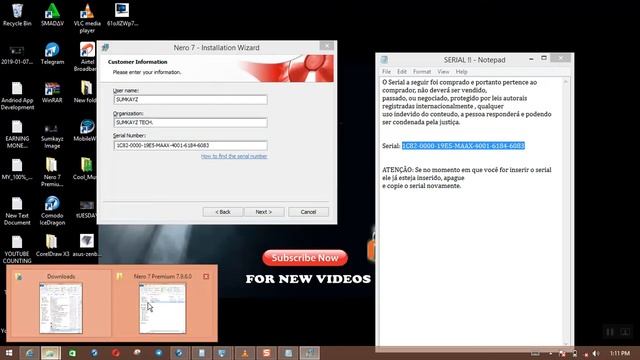Open the Nero 7 Premium desktop folder
640x360 pixels.
click(52, 172)
